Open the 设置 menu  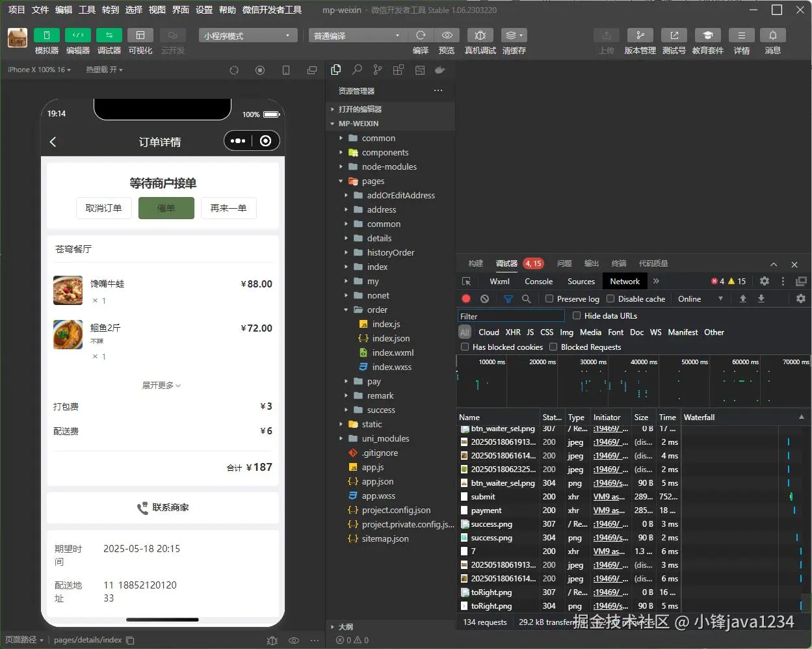[x=204, y=9]
